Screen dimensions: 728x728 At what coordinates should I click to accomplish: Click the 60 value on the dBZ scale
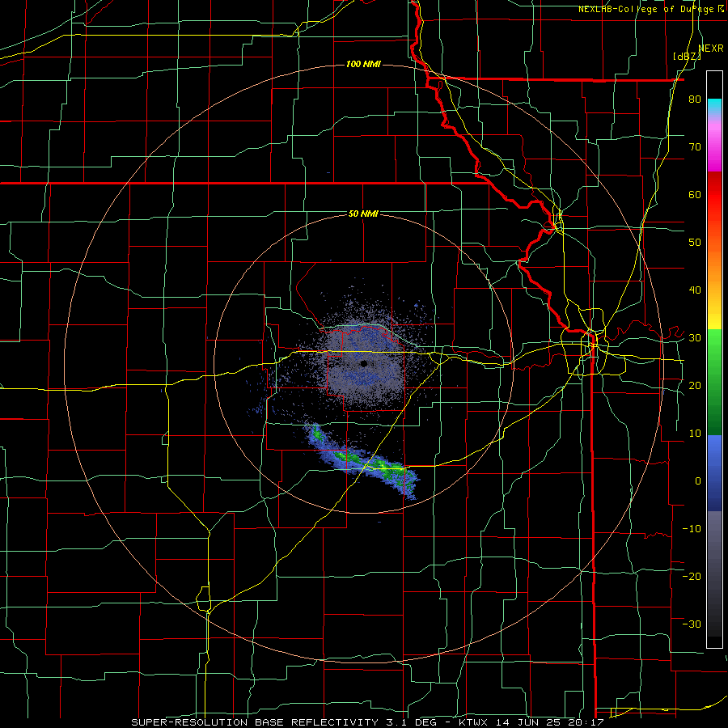[695, 194]
